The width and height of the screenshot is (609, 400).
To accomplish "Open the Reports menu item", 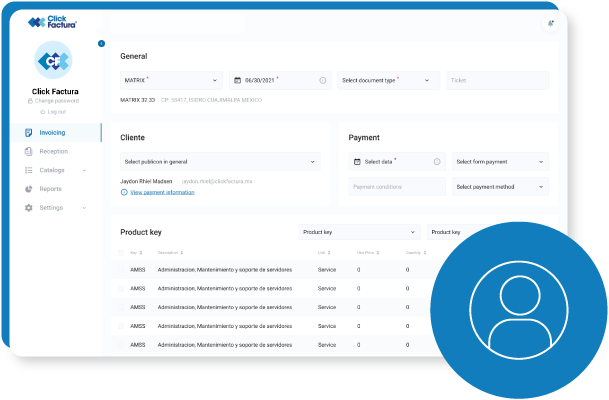I will (56, 189).
